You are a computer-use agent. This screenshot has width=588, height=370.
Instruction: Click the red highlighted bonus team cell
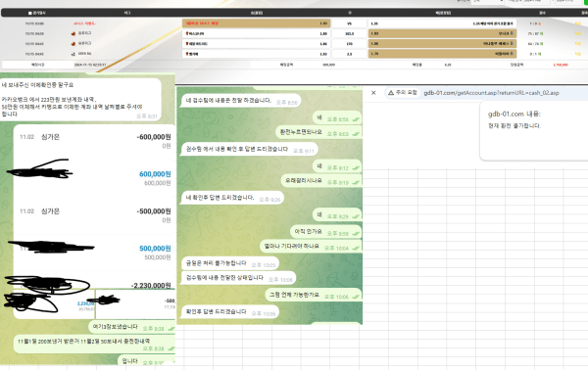[256, 23]
